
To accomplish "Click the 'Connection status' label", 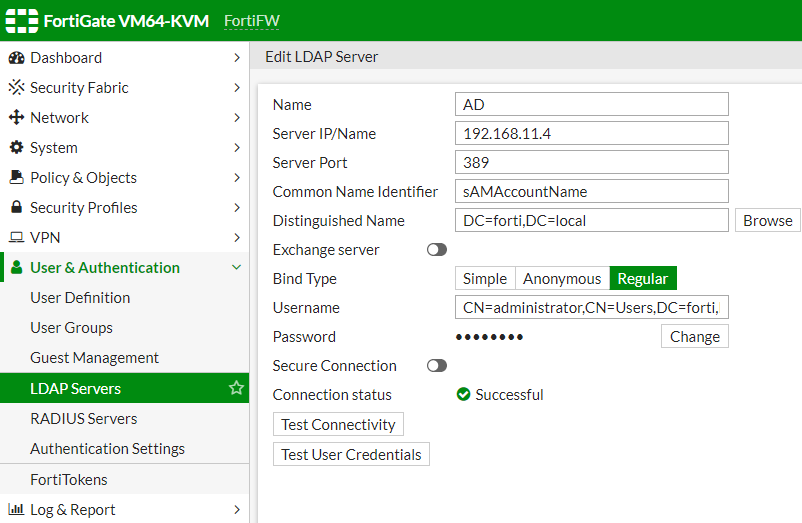I will point(332,395).
